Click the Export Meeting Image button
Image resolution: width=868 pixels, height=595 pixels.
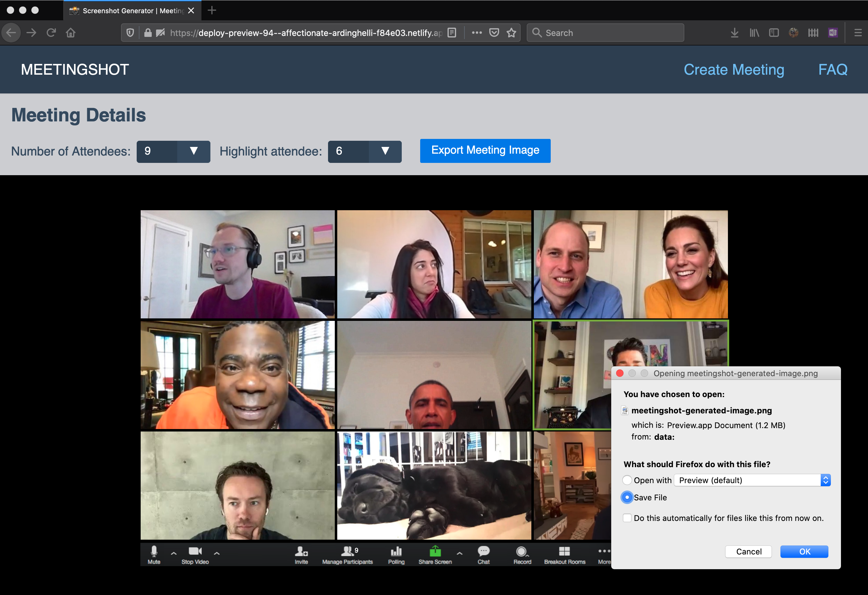(485, 151)
